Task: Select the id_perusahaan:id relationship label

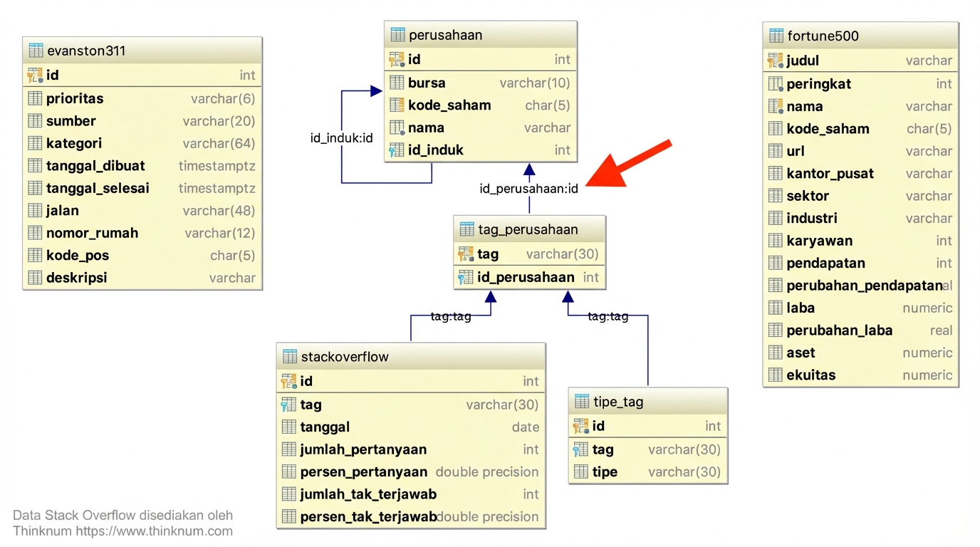Action: (529, 189)
